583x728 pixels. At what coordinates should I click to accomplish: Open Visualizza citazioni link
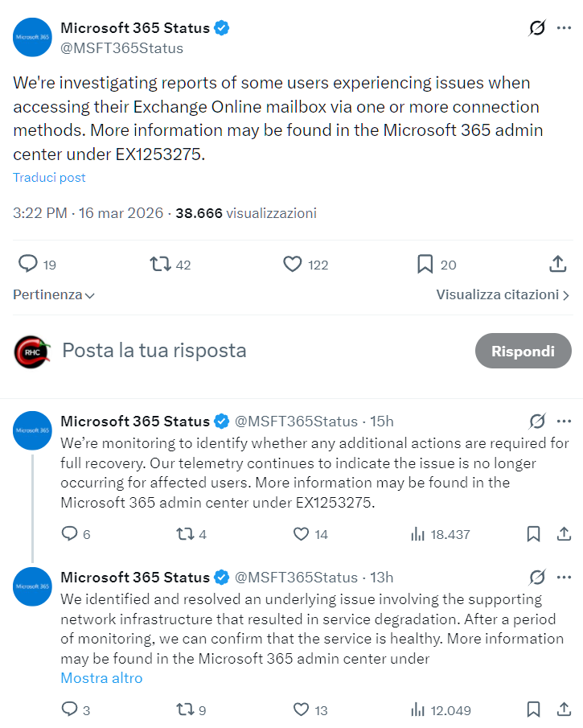tap(503, 295)
